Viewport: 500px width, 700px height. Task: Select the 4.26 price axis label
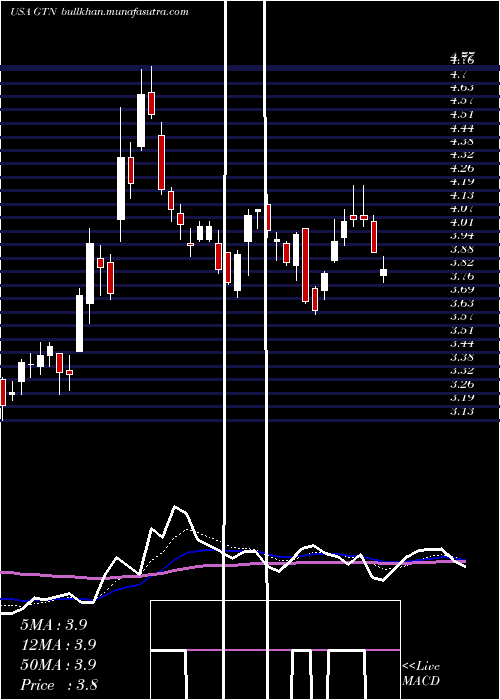coord(462,168)
